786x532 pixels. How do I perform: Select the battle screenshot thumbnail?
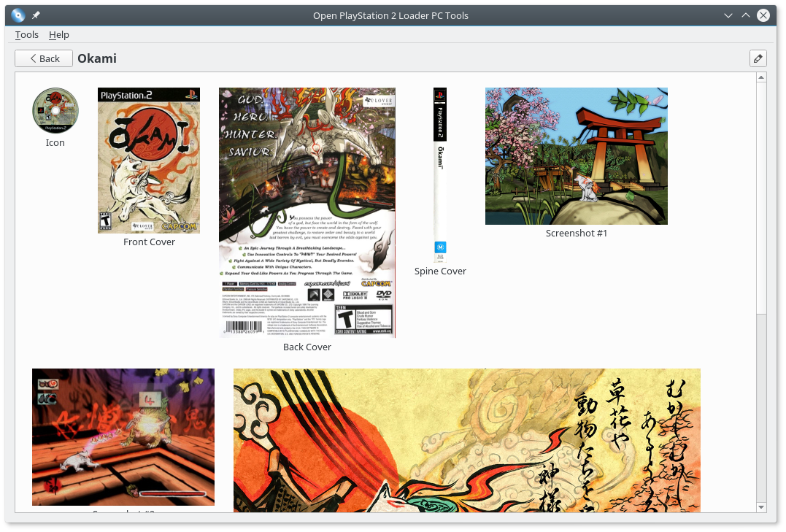pyautogui.click(x=123, y=436)
